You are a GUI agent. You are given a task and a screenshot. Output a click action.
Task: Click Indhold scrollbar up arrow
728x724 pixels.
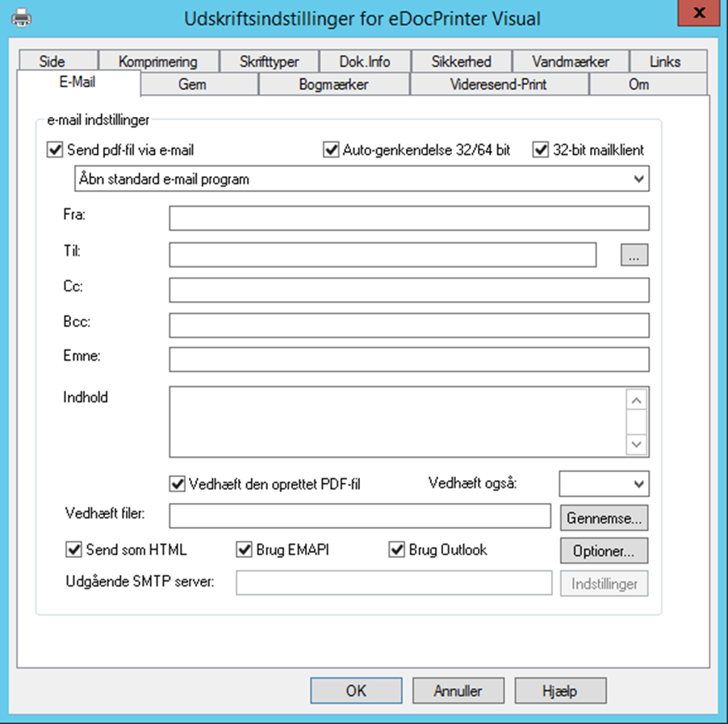(637, 400)
